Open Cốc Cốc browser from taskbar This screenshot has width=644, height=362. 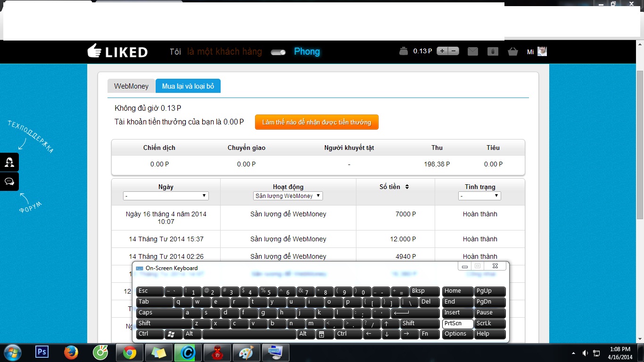(100, 353)
